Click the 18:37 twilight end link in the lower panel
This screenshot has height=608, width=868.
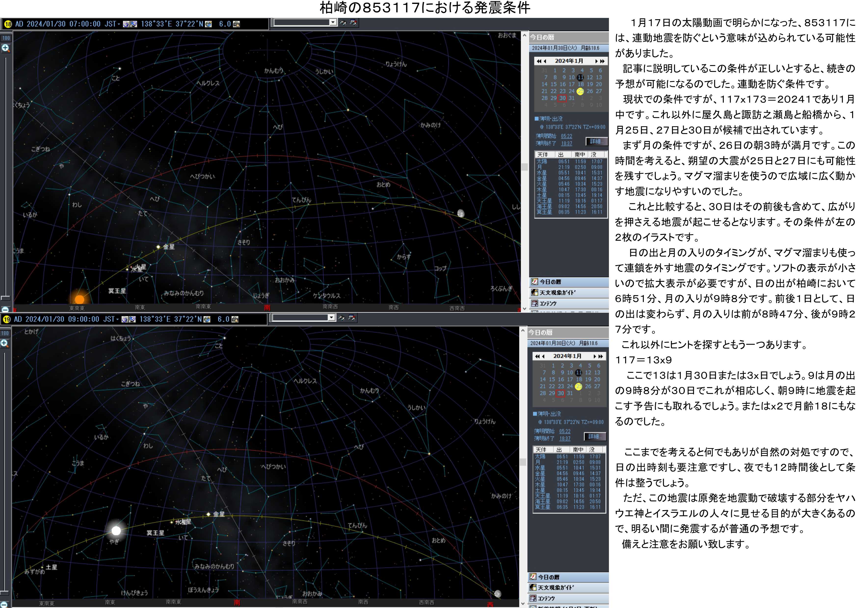click(x=565, y=438)
